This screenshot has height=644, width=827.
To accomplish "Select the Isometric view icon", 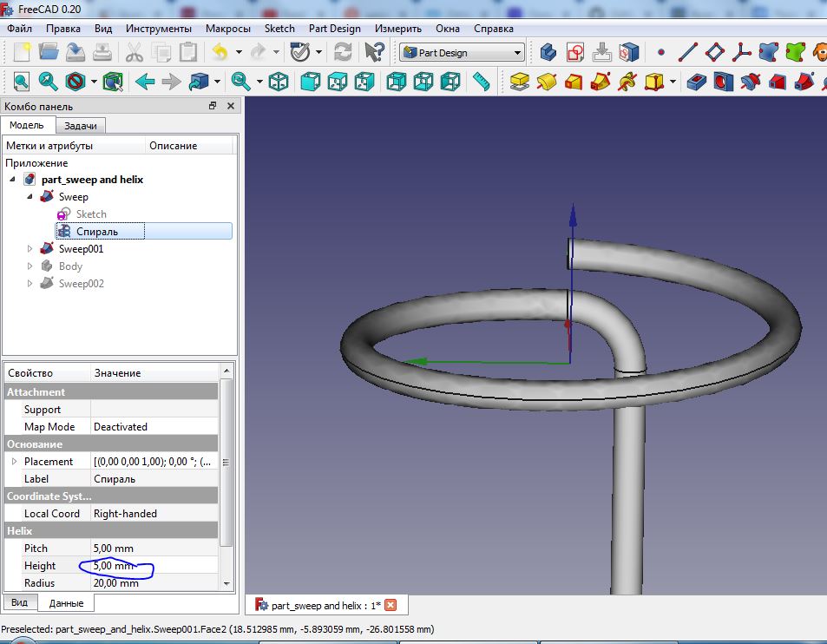I will [x=279, y=82].
